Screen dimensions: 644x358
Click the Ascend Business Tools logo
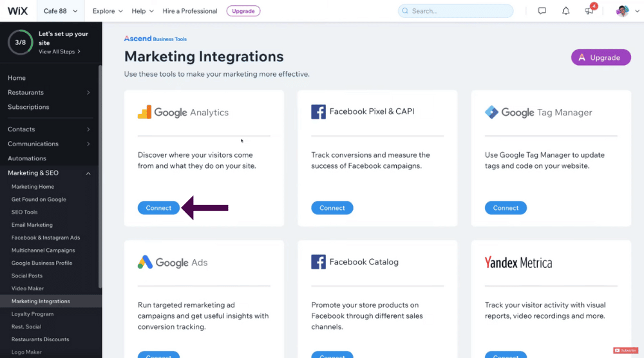[155, 39]
